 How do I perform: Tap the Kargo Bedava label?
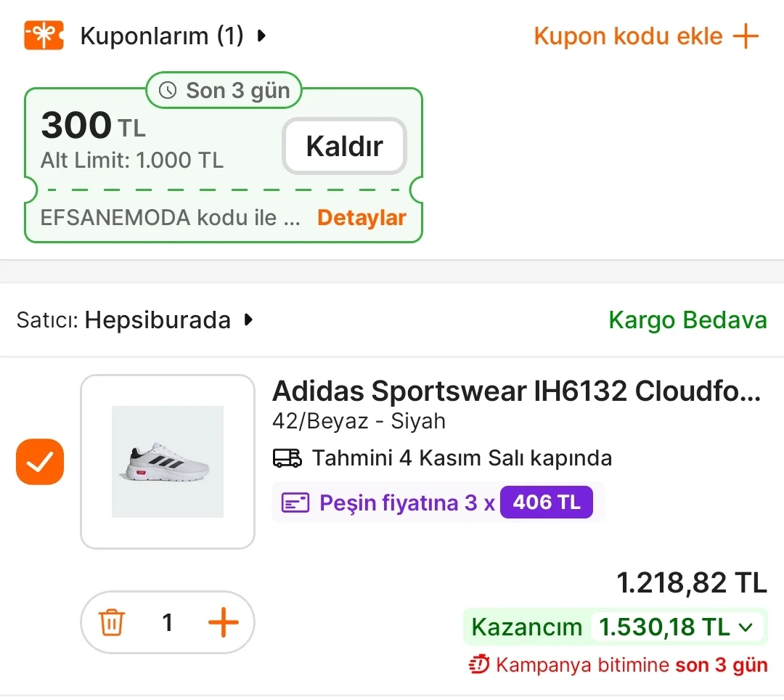pyautogui.click(x=687, y=320)
